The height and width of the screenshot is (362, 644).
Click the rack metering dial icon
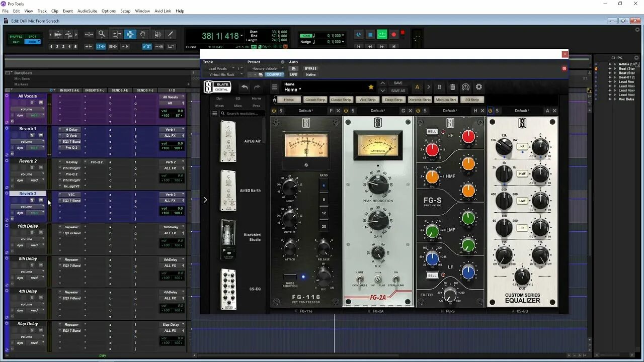click(465, 87)
